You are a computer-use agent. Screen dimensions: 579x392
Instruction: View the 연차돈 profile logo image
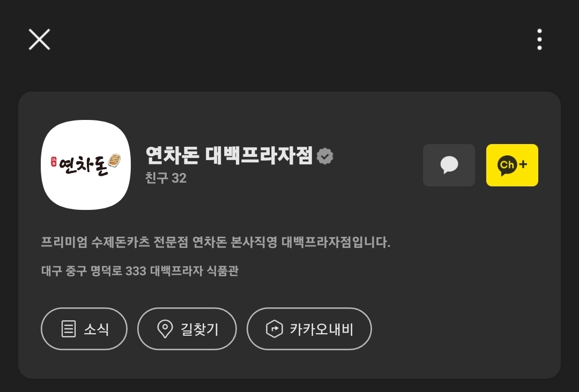coord(86,165)
